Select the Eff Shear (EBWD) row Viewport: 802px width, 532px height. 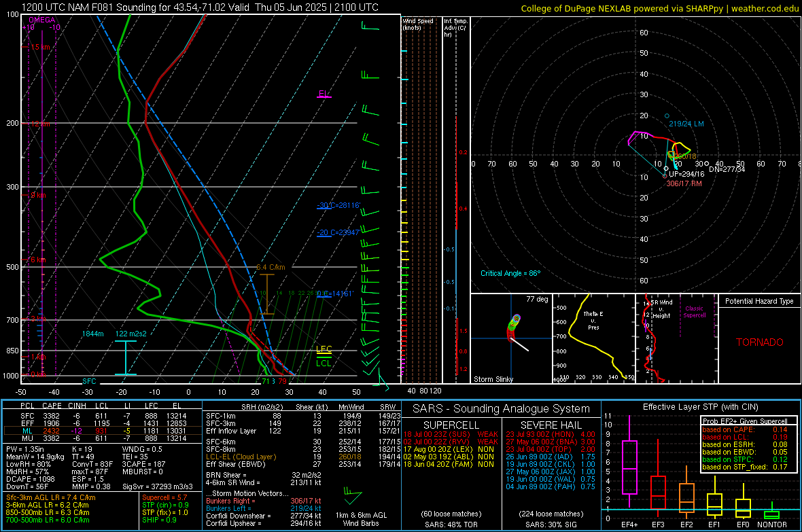(303, 465)
